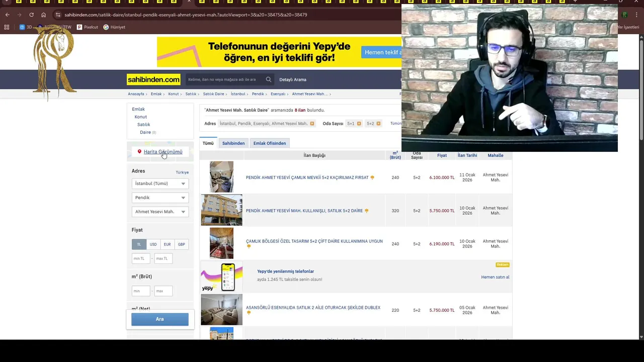
Task: Open the Pendik district dropdown
Action: [160, 198]
